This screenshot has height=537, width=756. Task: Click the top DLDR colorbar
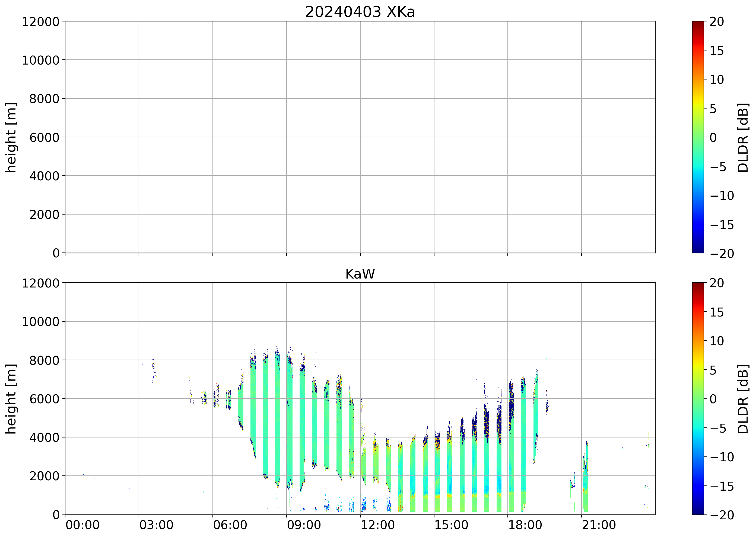pyautogui.click(x=698, y=137)
